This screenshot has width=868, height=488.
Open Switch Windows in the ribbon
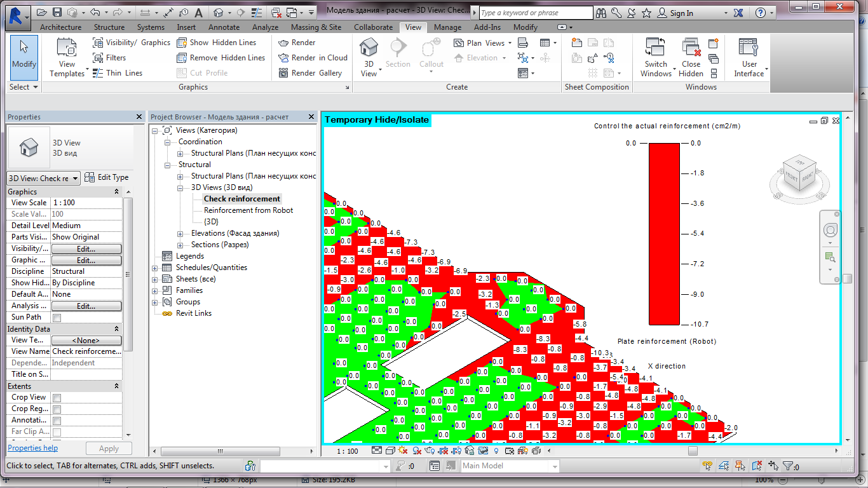point(655,57)
